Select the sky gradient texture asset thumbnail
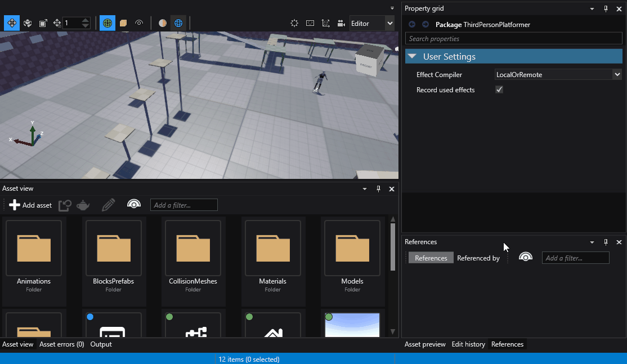The width and height of the screenshot is (627, 364). tap(352, 325)
